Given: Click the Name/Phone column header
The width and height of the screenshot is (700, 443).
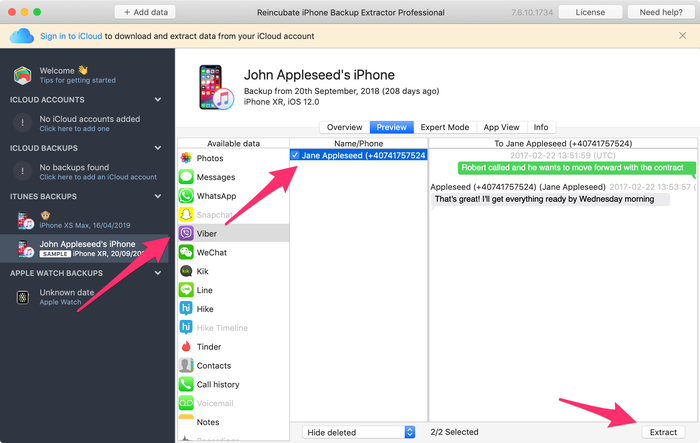Looking at the screenshot, I should (358, 143).
